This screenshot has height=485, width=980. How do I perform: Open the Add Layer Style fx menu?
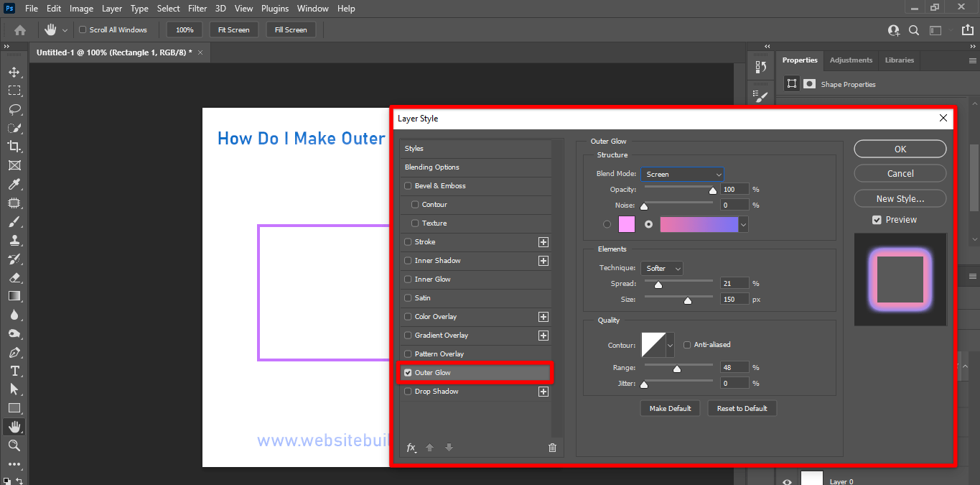[x=411, y=447]
